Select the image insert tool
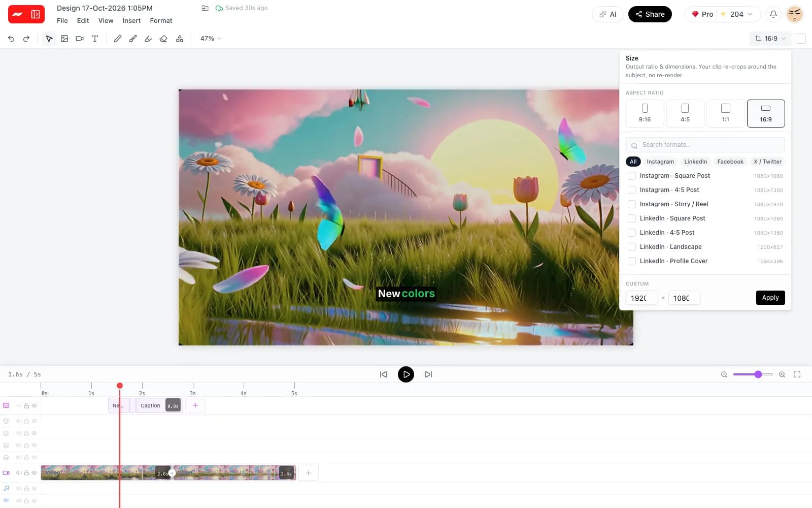The height and width of the screenshot is (508, 812). coord(64,39)
